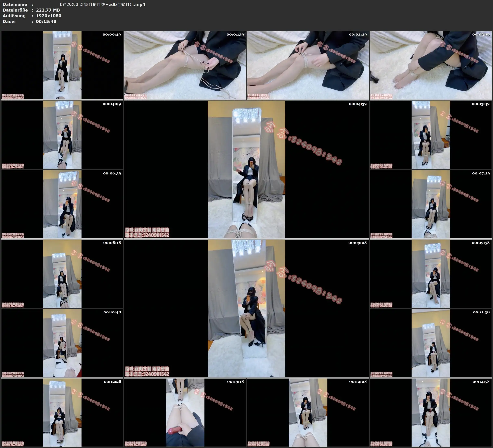Click the Dateiname filename text
This screenshot has height=448, width=493.
102,4
